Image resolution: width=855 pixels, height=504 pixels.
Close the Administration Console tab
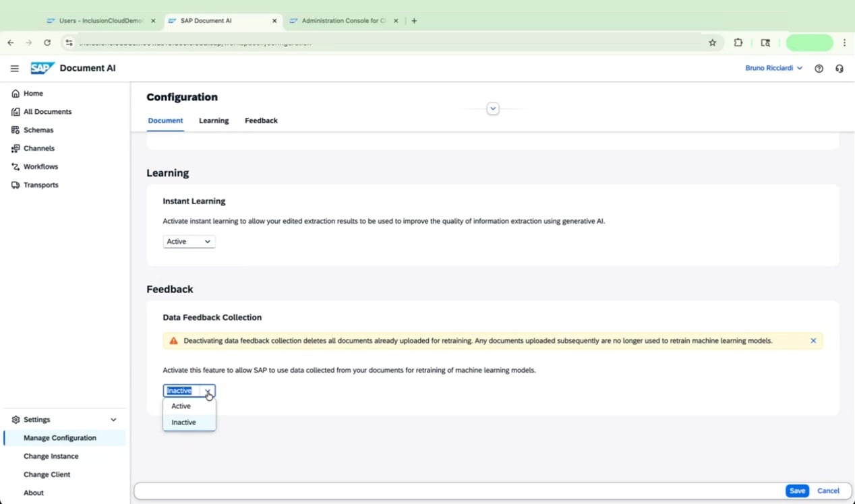click(396, 21)
